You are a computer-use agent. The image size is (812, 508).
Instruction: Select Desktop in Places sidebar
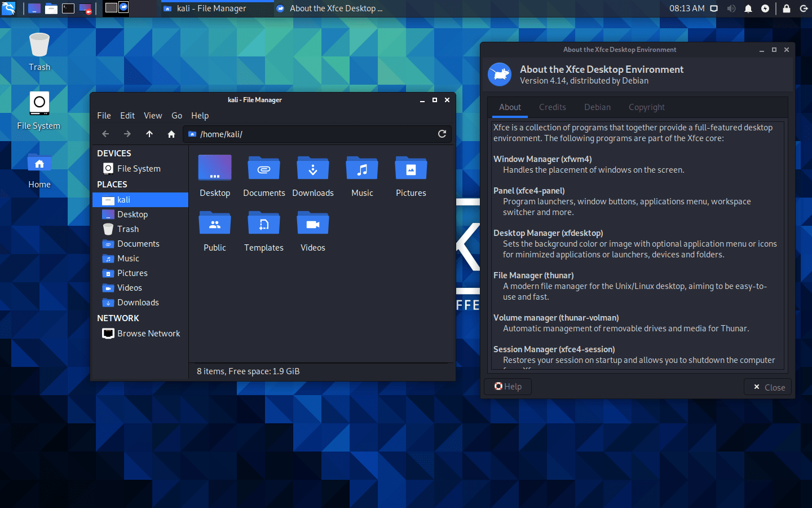coord(140,214)
